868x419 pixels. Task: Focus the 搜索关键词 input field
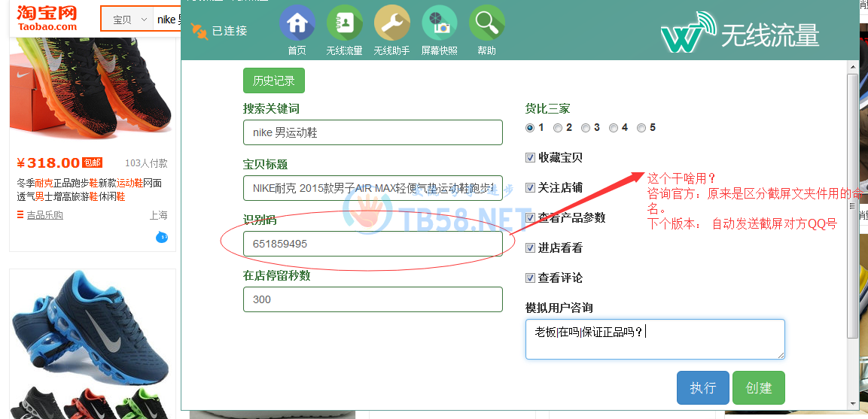click(373, 133)
